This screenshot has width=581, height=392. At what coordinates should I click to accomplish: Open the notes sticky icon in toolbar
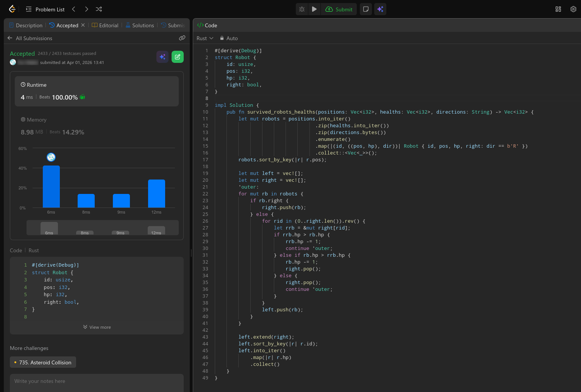(366, 9)
